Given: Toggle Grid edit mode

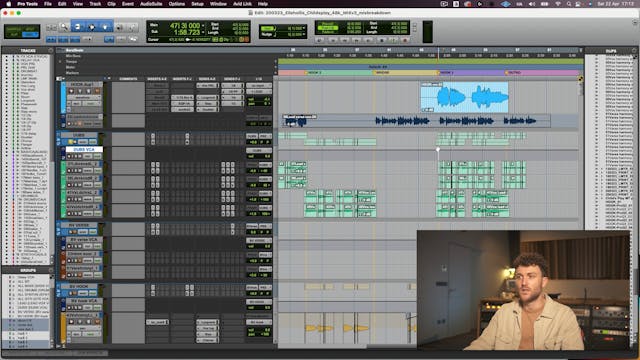Looking at the screenshot, I should [30, 35].
